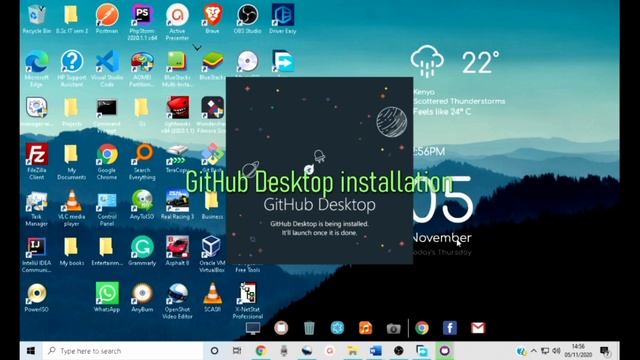
Task: Click the GitHub Desktop installer splash window
Action: click(320, 170)
